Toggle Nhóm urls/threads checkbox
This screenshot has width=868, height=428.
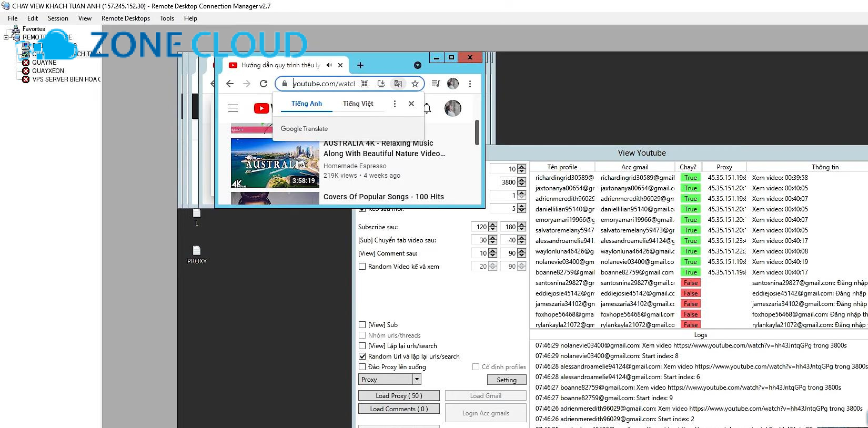[x=362, y=335]
